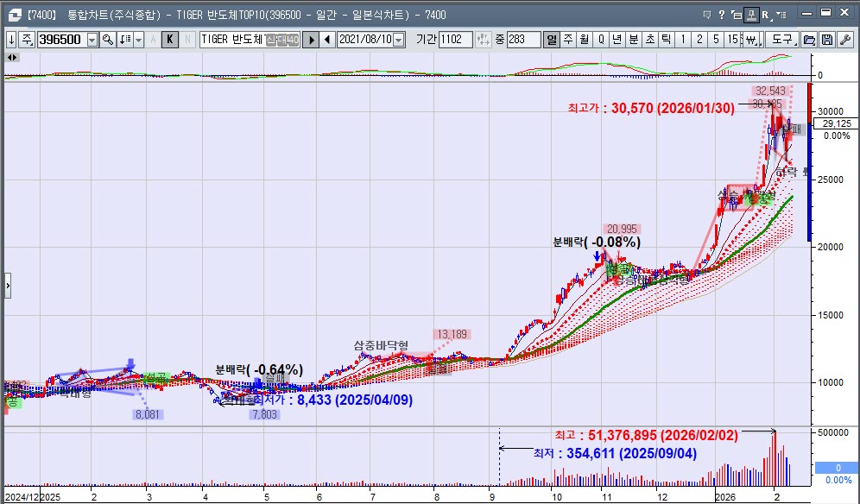Click the stock search magnifier icon
This screenshot has height=504, width=860.
pos(108,40)
